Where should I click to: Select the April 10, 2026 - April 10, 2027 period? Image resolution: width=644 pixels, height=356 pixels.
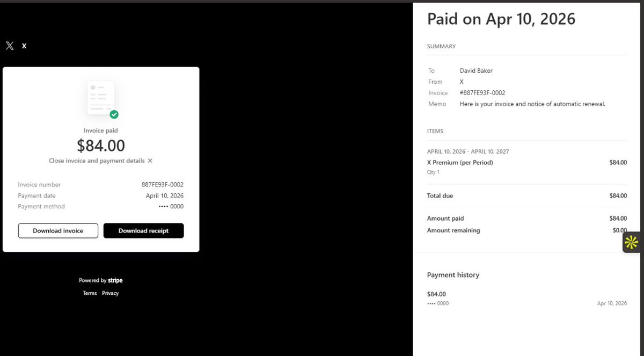pos(468,151)
